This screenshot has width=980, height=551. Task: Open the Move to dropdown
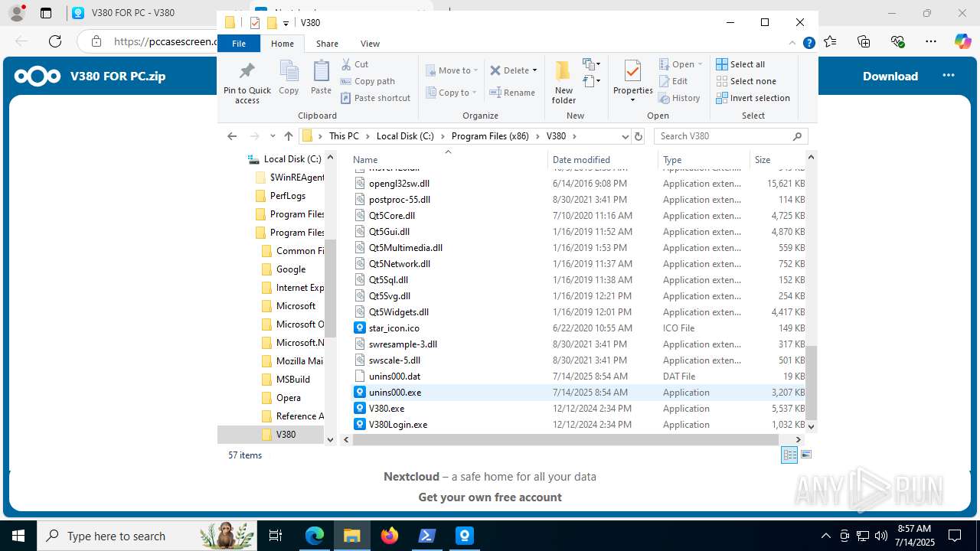point(452,70)
